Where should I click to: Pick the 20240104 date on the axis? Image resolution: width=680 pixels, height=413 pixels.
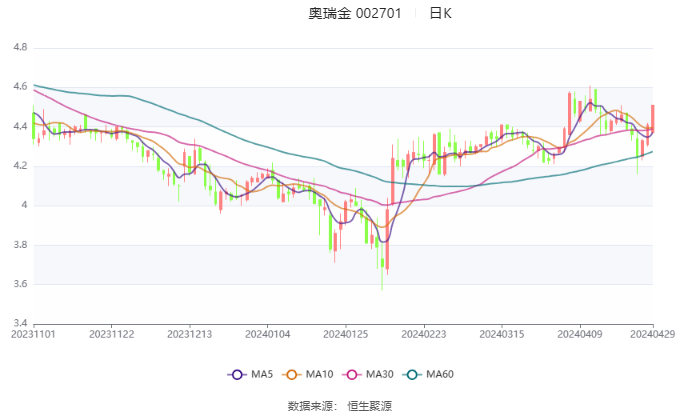[x=266, y=334]
